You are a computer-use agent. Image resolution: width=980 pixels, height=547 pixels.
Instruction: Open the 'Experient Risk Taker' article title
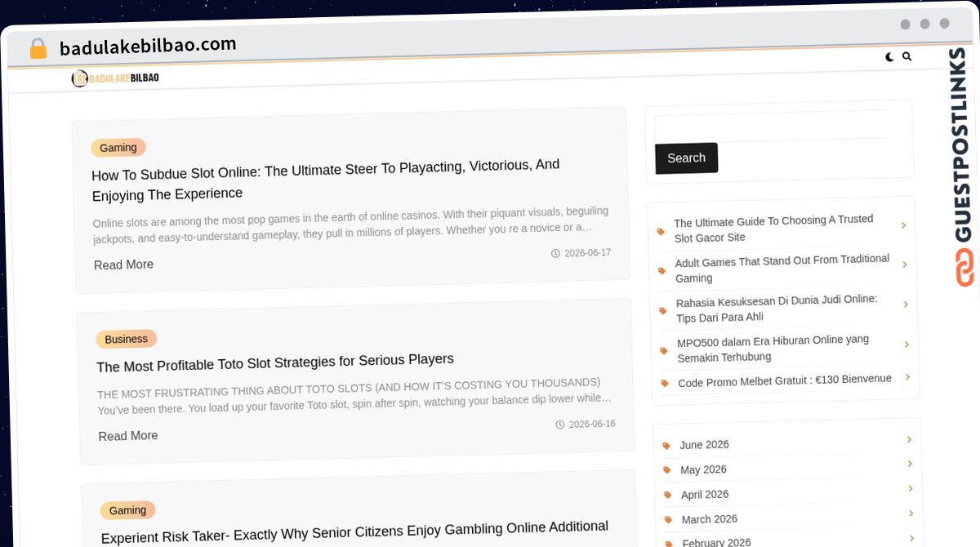coord(354,531)
